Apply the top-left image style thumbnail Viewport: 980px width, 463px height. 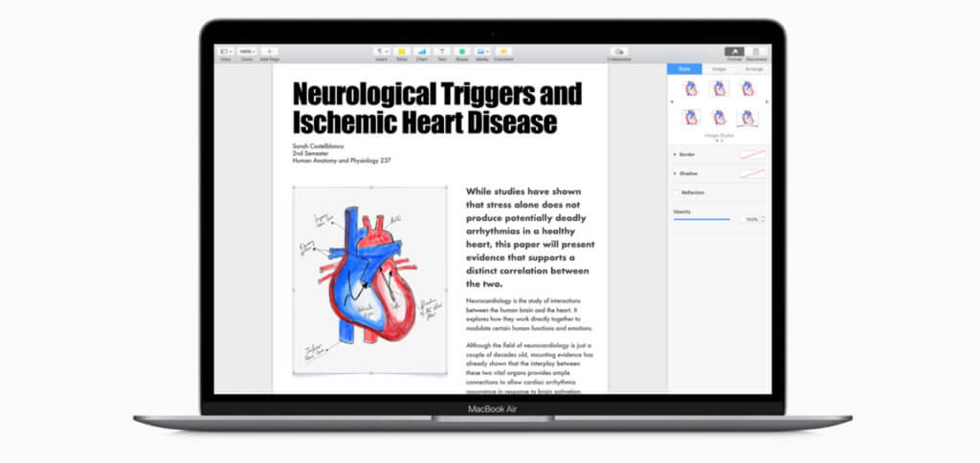tap(691, 89)
